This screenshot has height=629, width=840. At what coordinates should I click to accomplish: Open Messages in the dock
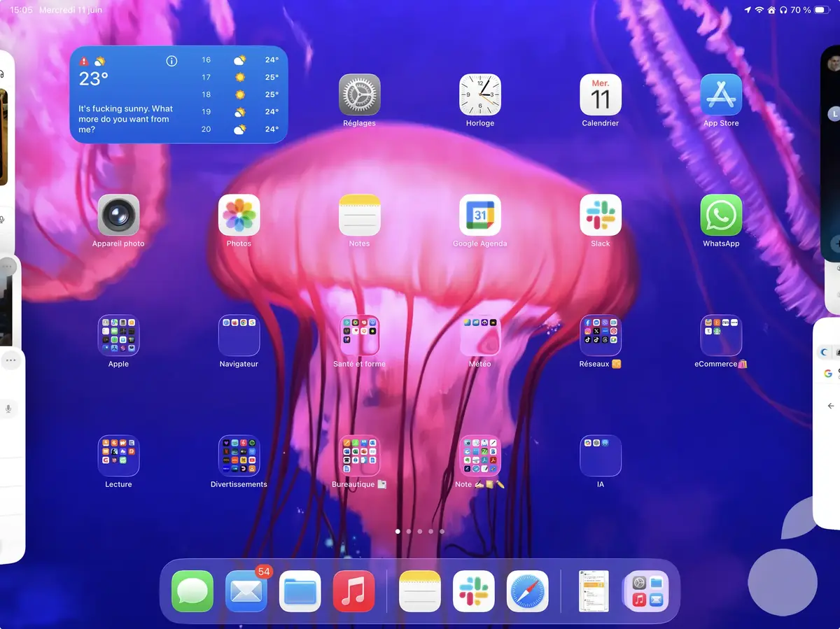coord(192,591)
